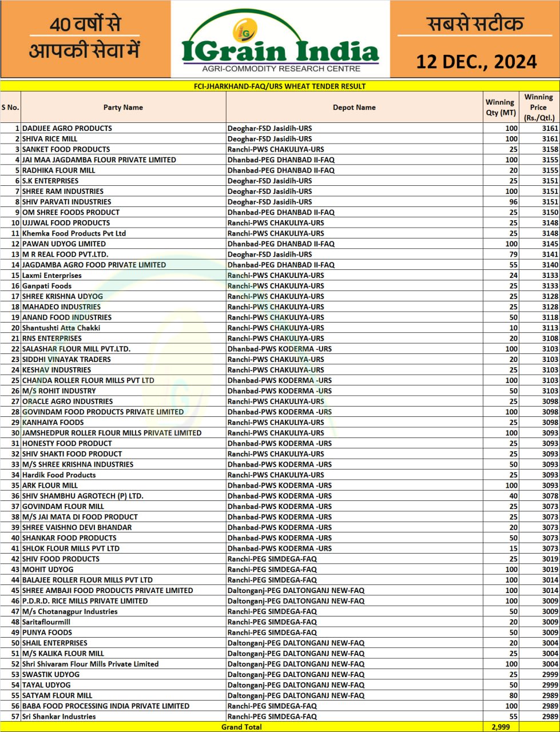This screenshot has height=732, width=560.
Task: Select the JAMSHEDPUR ROLLER FLOUR MILLS party cell
Action: click(x=112, y=433)
